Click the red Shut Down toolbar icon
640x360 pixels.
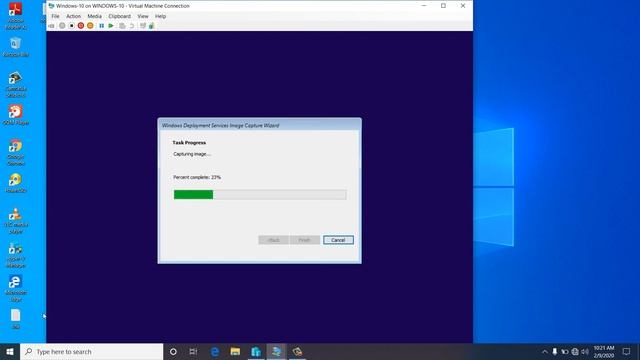click(x=81, y=26)
